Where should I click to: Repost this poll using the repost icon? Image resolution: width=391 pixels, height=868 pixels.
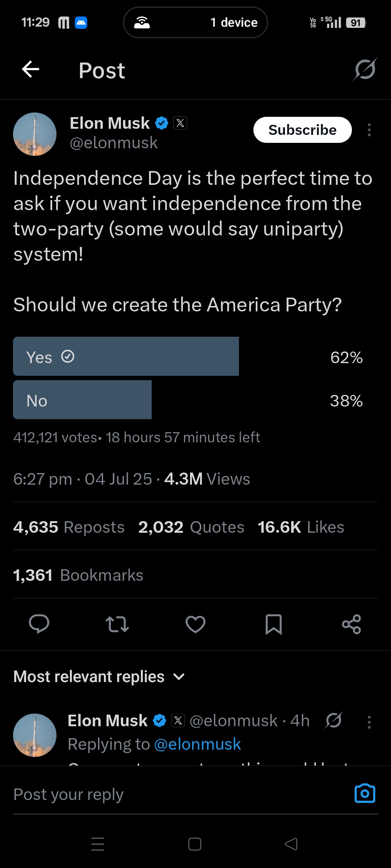pos(117,624)
